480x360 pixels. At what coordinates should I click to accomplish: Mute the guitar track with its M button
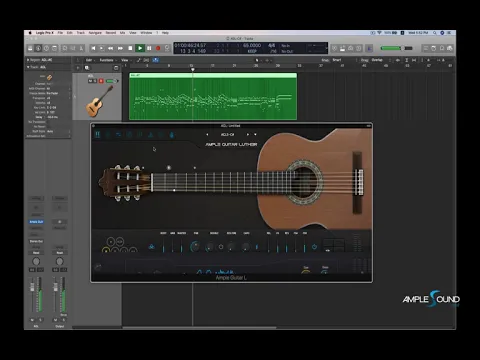90,81
